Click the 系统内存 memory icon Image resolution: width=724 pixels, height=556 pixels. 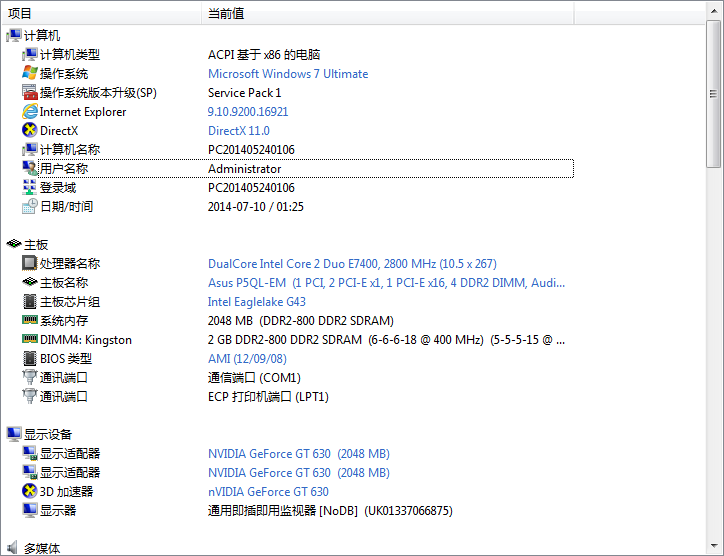click(30, 320)
